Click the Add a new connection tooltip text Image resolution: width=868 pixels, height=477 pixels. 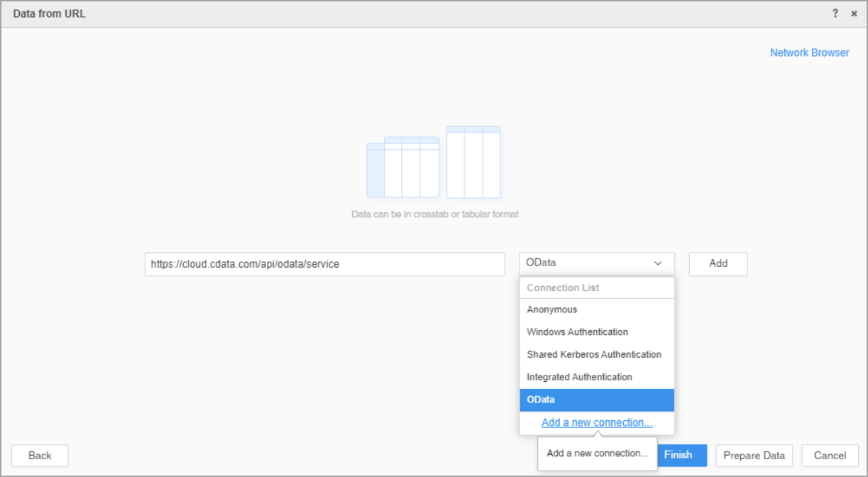pyautogui.click(x=597, y=453)
